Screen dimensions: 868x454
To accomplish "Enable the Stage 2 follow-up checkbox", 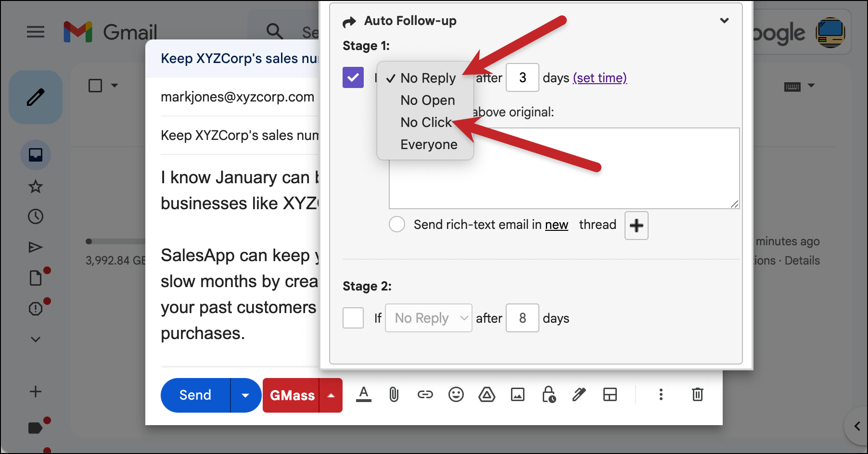I will click(353, 318).
